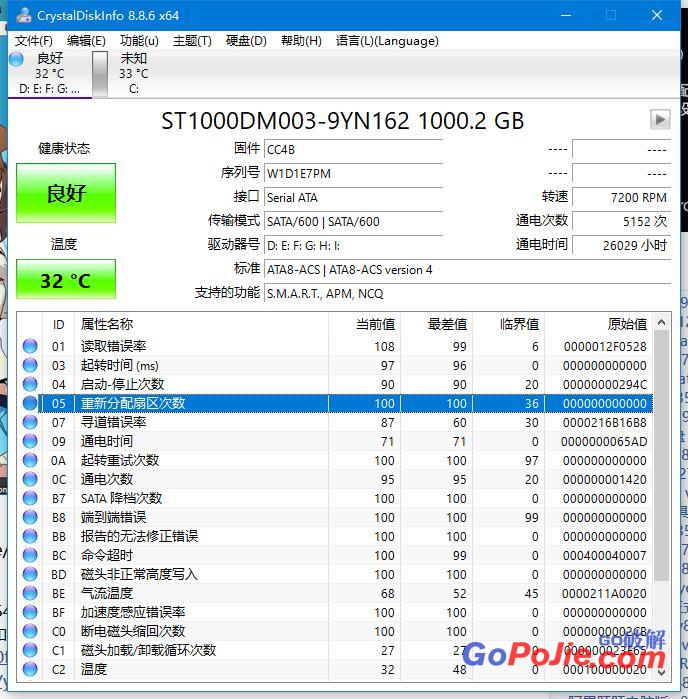Click raw value 0000012F0528 in row 01
This screenshot has width=688, height=699.
click(x=605, y=346)
